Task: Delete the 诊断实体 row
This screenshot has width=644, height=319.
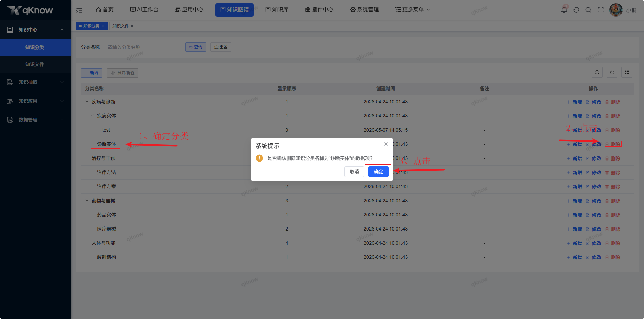Action: 613,144
